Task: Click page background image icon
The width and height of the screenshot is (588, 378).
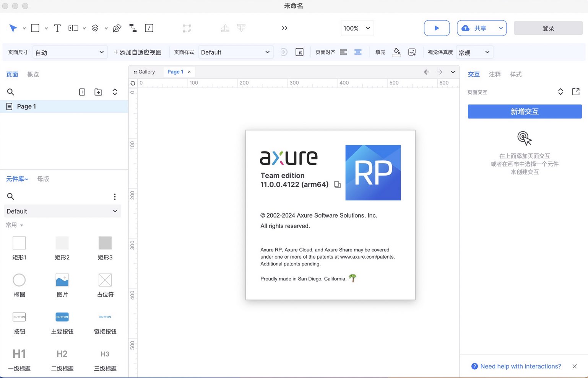Action: click(x=412, y=52)
